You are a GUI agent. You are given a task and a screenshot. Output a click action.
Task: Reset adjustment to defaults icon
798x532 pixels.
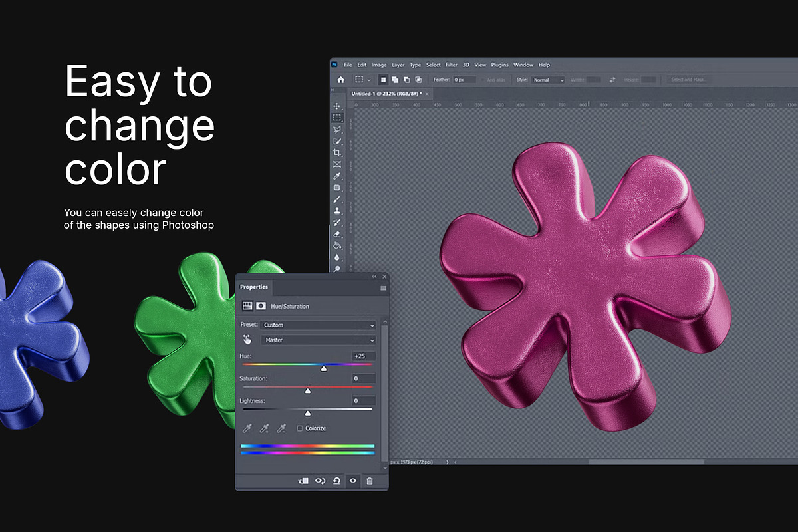(x=336, y=481)
